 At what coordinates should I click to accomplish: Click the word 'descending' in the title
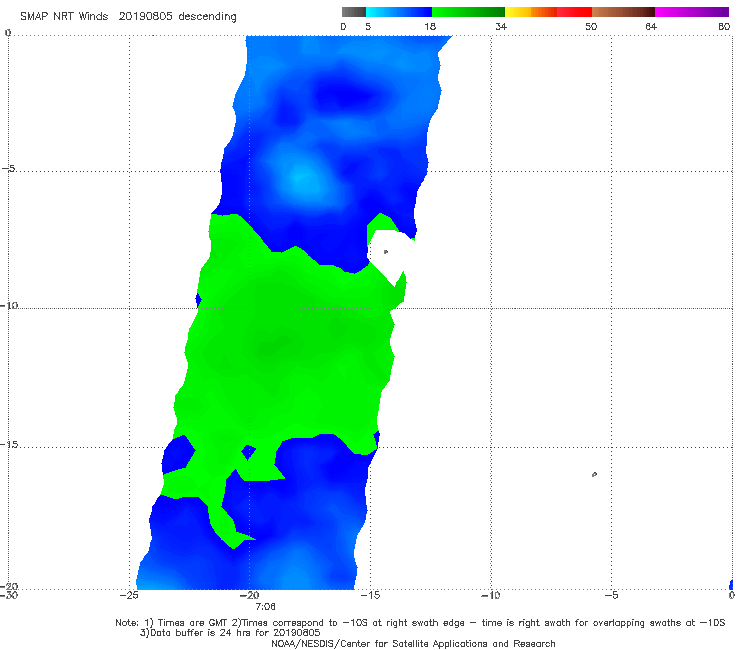point(207,17)
